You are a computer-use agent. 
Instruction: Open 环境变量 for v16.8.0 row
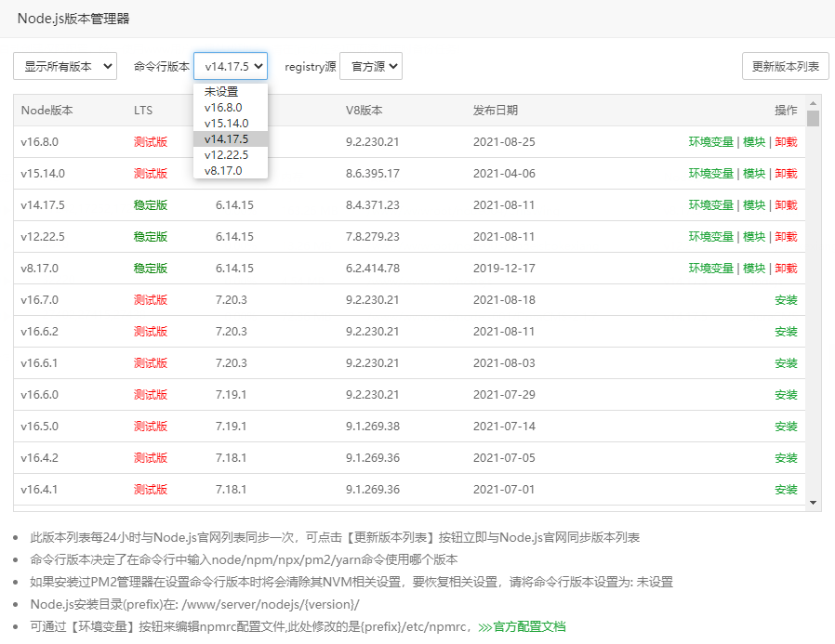coord(711,142)
